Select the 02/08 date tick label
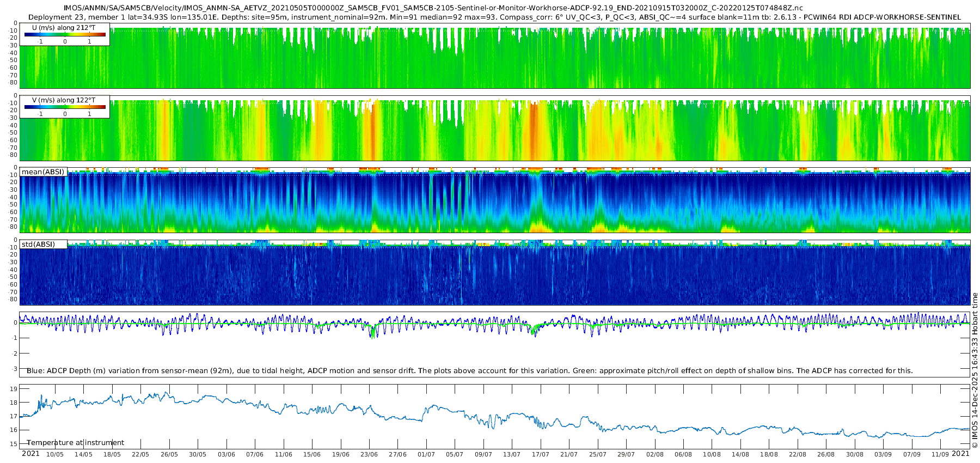 (x=654, y=454)
